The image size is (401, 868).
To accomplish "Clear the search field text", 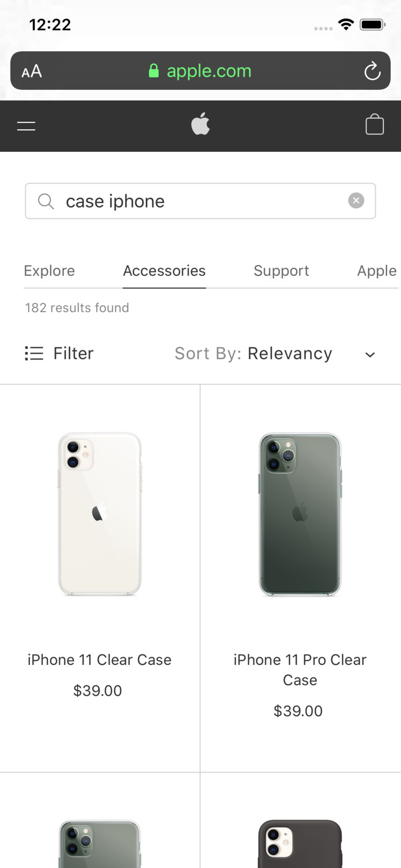I will pos(356,200).
